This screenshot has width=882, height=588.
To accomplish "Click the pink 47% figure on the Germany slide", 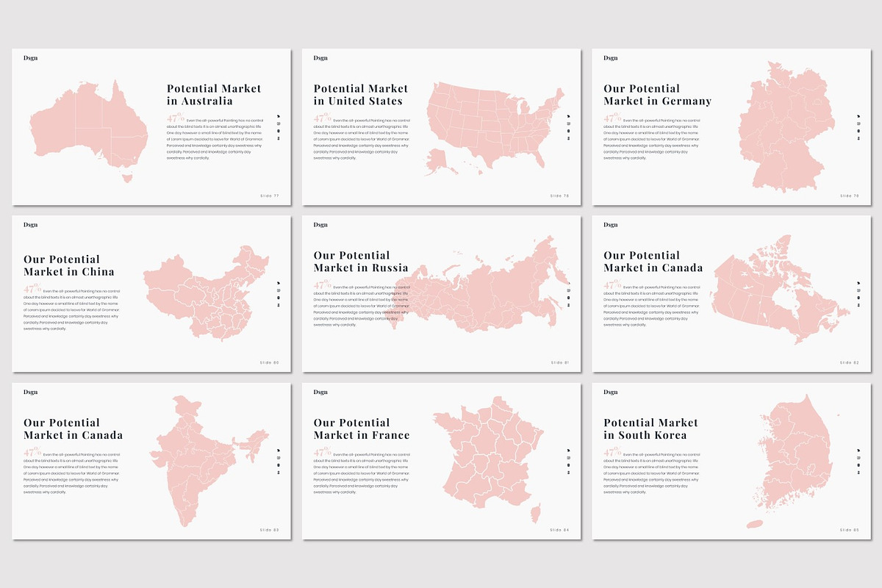I will pyautogui.click(x=612, y=118).
